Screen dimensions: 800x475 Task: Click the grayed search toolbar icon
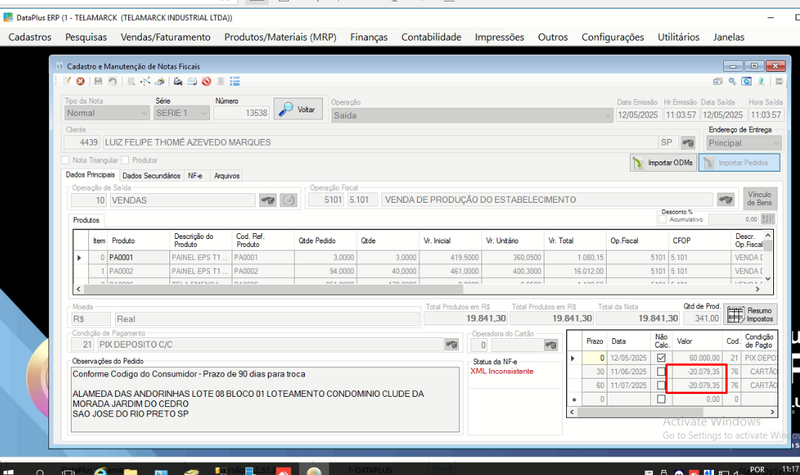point(131,81)
